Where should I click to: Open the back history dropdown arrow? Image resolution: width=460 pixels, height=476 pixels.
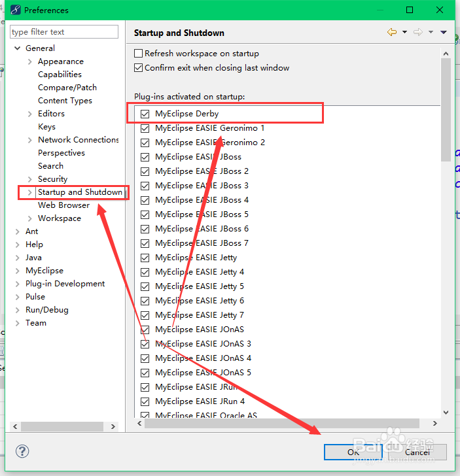click(x=404, y=32)
